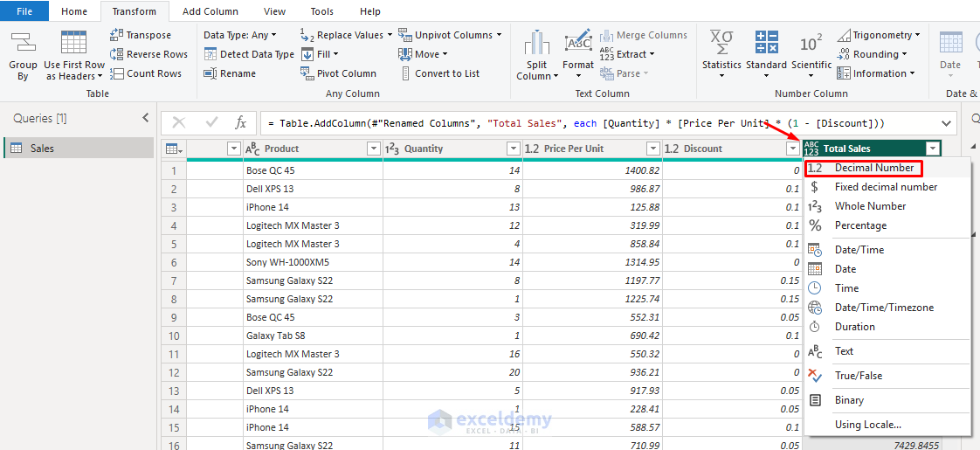Choose Date/Time/Timezone data type
The height and width of the screenshot is (450, 980).
(x=887, y=308)
